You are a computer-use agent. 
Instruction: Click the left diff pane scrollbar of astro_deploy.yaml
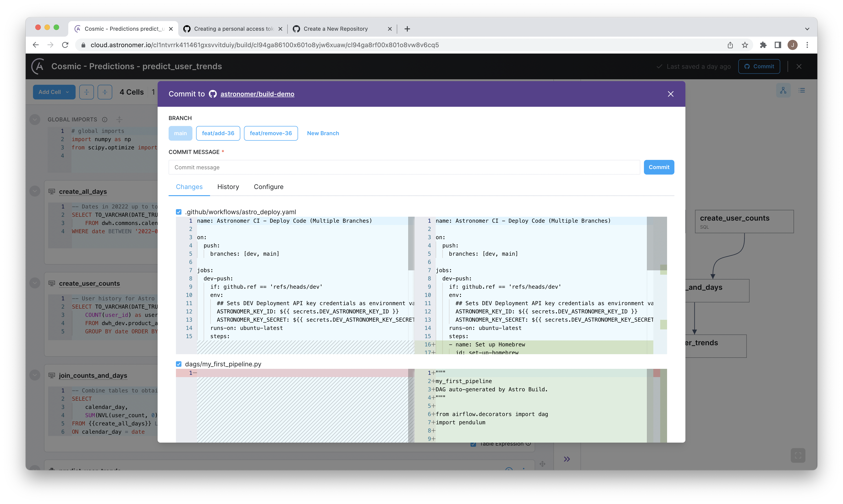point(411,244)
